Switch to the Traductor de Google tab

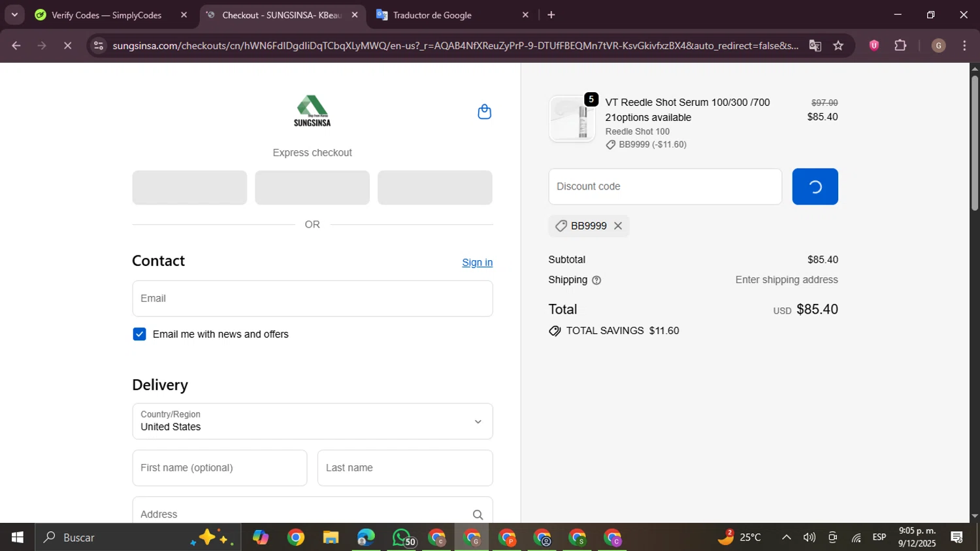(x=432, y=15)
